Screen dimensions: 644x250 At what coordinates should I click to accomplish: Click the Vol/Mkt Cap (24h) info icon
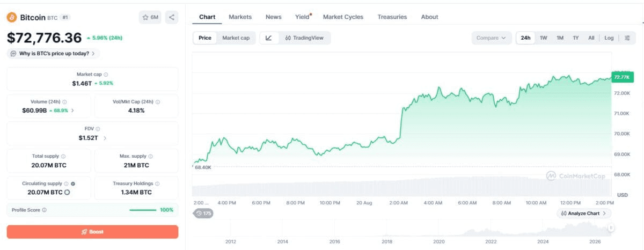tap(158, 101)
